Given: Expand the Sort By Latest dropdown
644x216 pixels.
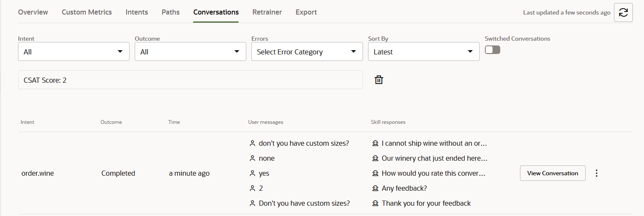Looking at the screenshot, I should [423, 52].
